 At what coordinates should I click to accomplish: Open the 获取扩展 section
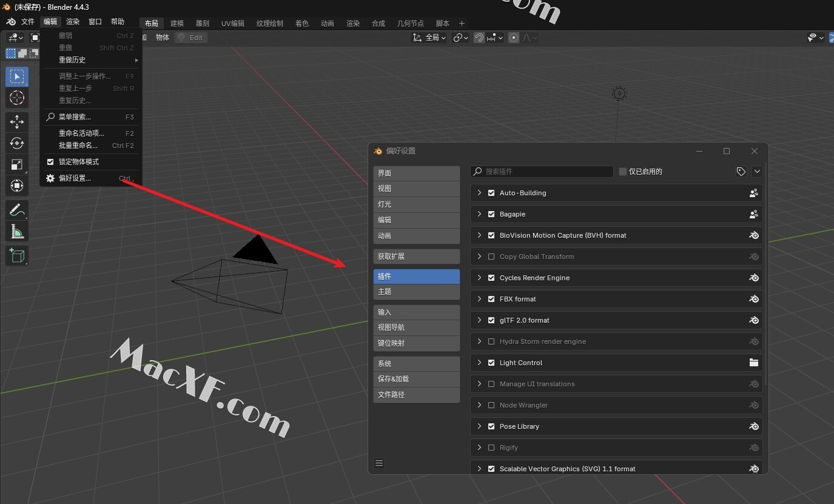point(417,256)
